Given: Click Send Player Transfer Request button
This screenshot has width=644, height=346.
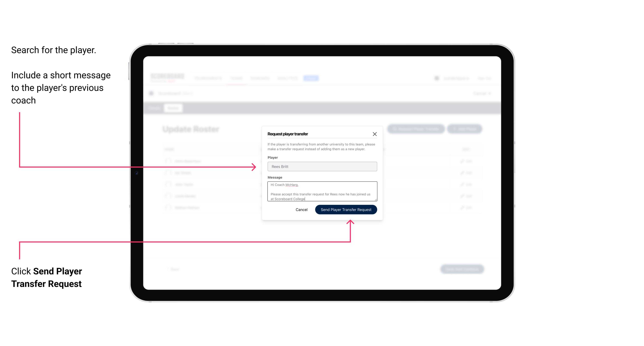Looking at the screenshot, I should 346,209.
